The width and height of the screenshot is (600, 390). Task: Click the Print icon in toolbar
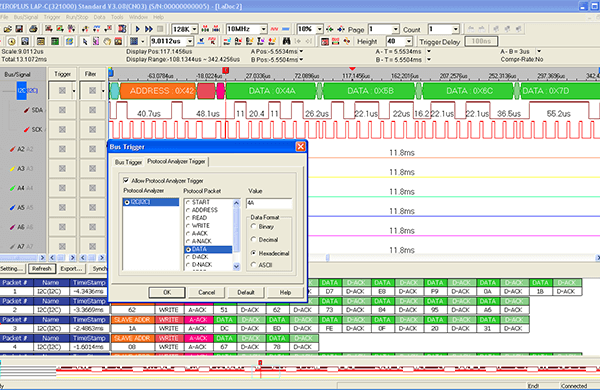[x=34, y=29]
